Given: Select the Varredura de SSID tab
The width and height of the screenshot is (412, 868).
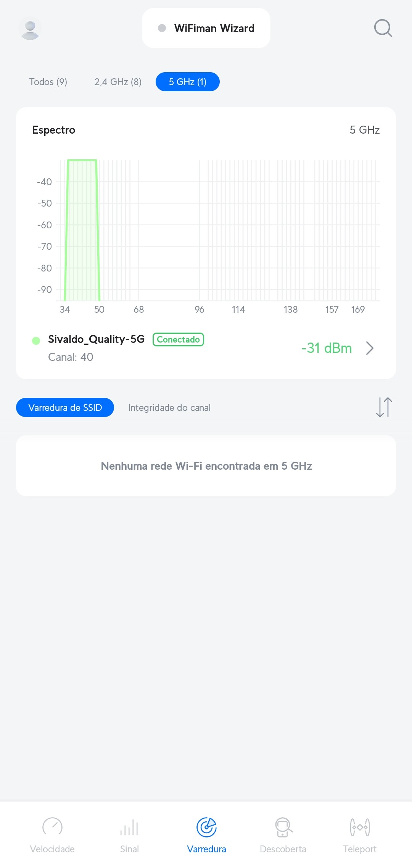Looking at the screenshot, I should click(65, 408).
